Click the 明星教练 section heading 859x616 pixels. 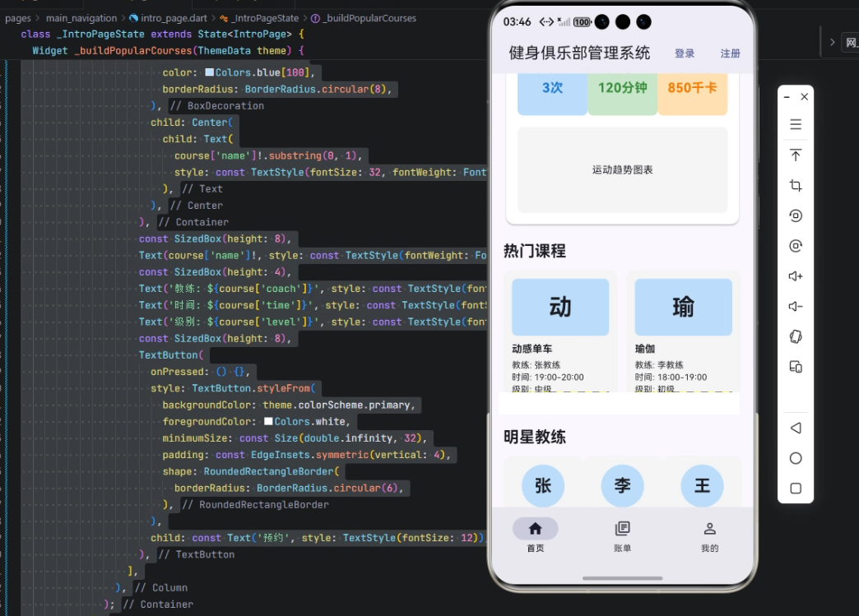[x=535, y=437]
